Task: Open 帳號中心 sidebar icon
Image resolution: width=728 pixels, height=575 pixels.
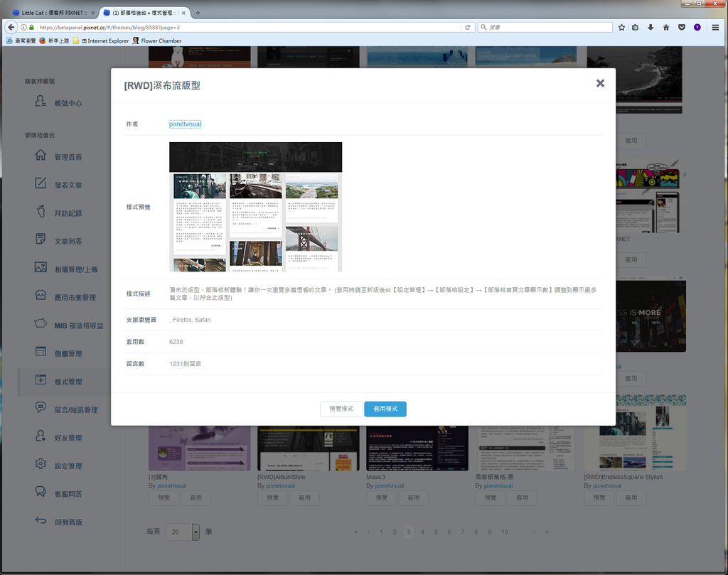Action: click(41, 101)
